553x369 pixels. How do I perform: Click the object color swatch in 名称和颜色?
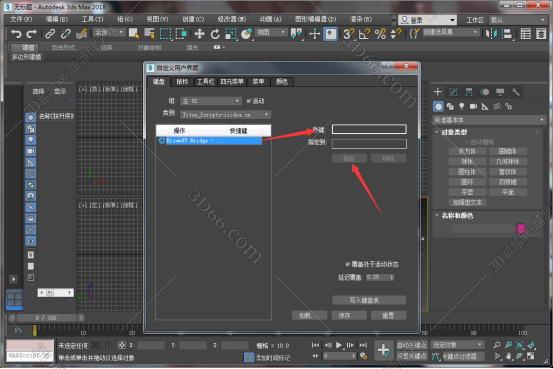point(521,229)
